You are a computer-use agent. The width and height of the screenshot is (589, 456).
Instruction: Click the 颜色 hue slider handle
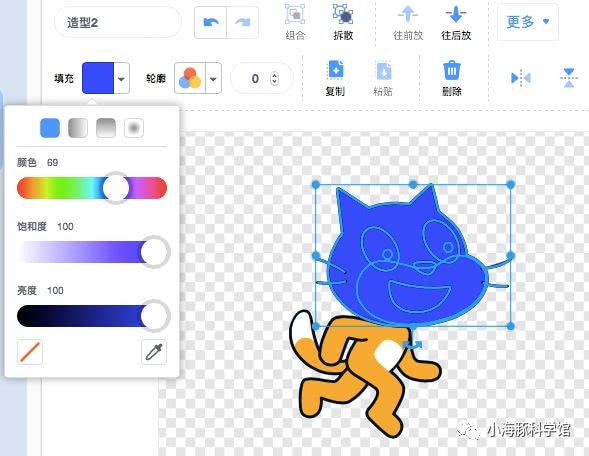(x=116, y=188)
